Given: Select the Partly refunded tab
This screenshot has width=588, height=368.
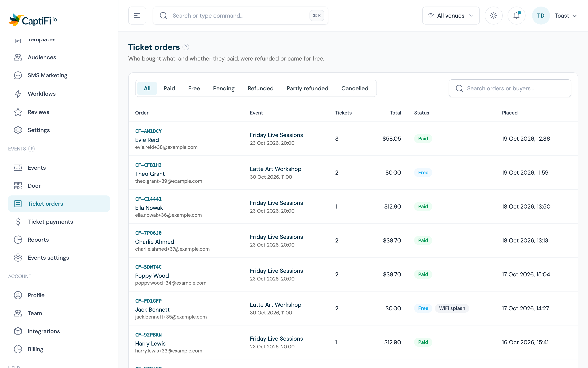Looking at the screenshot, I should click(x=307, y=88).
